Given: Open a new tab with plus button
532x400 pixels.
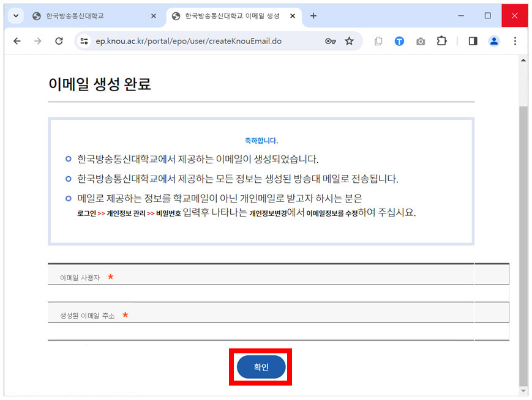Looking at the screenshot, I should coord(313,16).
